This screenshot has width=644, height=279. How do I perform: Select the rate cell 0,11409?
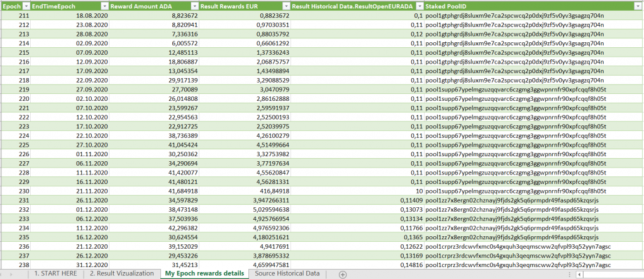(x=357, y=200)
